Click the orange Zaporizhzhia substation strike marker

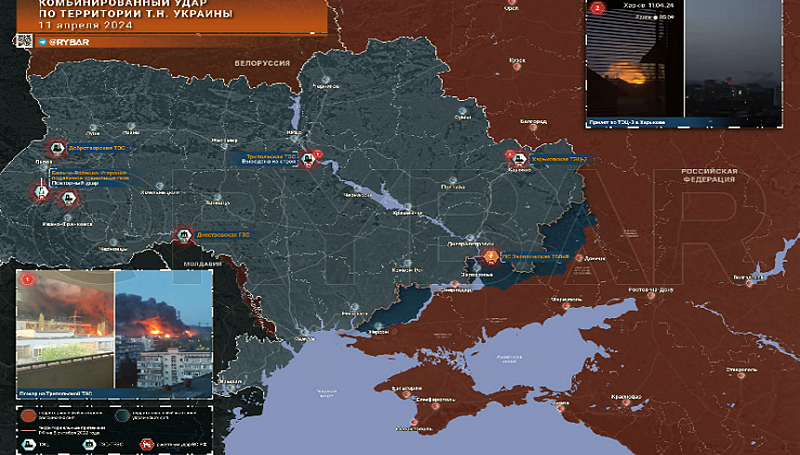(491, 256)
